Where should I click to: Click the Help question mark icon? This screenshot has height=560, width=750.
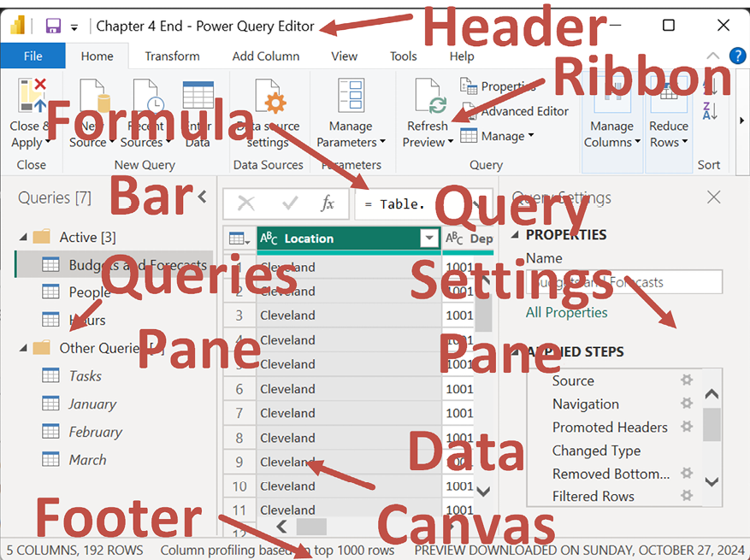click(737, 56)
